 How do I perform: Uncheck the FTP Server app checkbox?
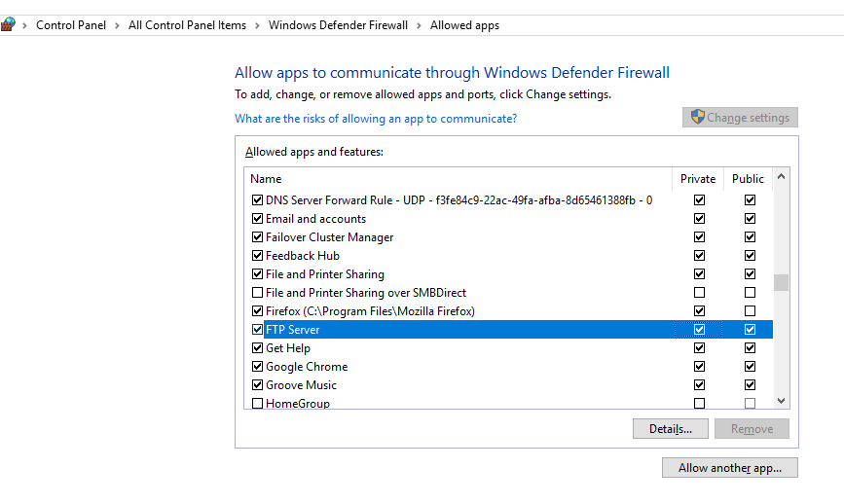(258, 330)
